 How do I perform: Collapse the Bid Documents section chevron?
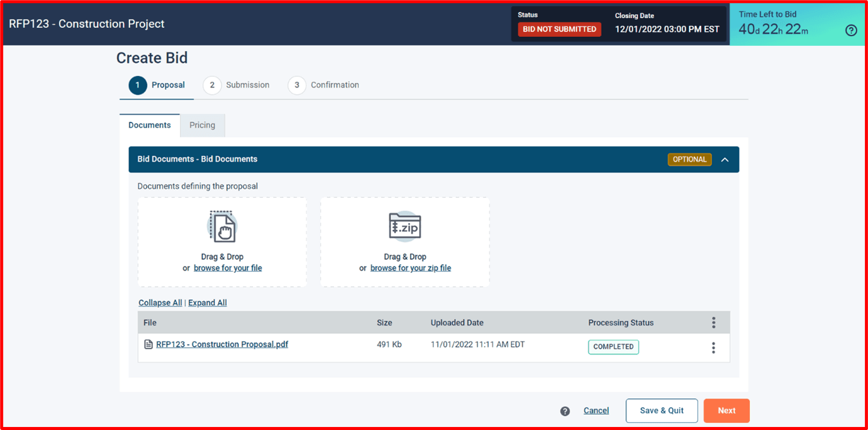tap(725, 159)
